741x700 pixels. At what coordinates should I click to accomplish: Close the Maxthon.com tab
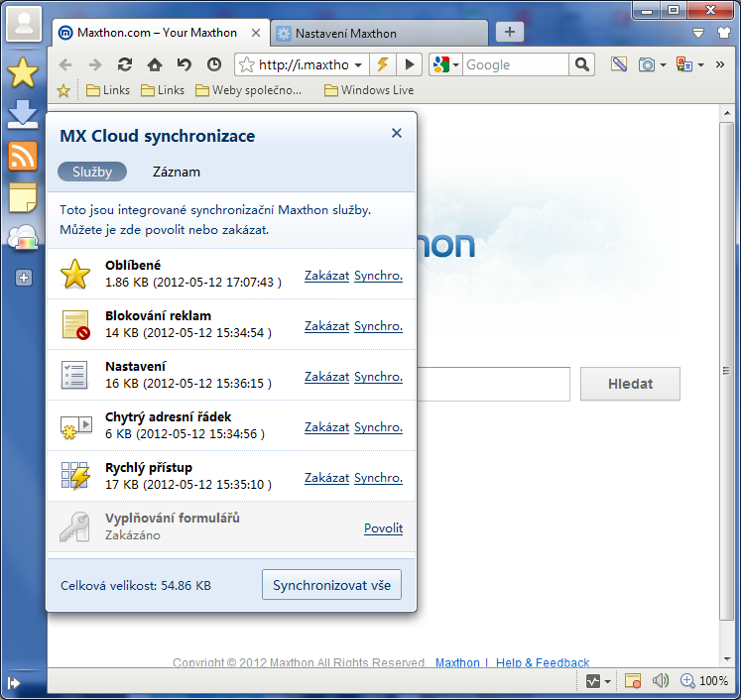[x=256, y=33]
